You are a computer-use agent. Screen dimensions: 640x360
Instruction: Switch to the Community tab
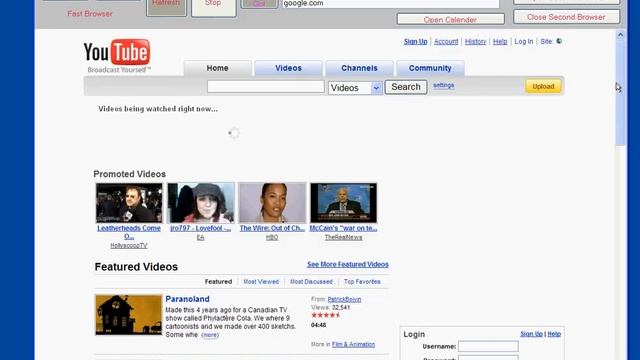(x=430, y=68)
